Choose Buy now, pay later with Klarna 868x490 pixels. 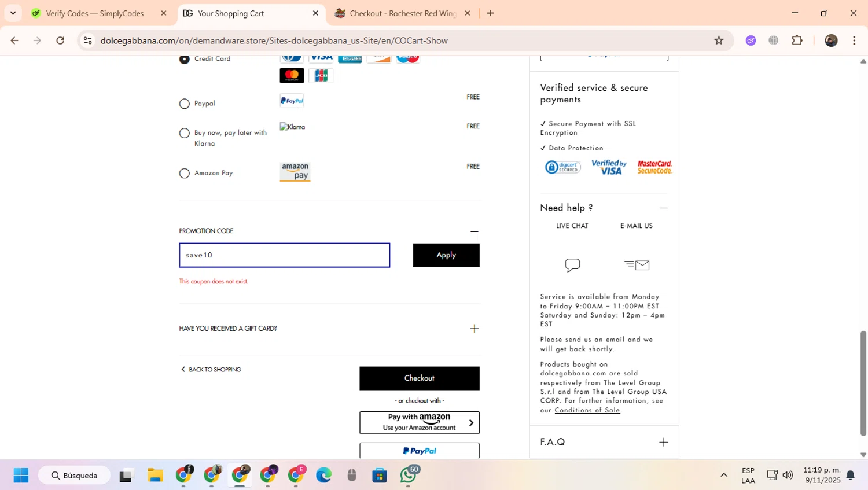185,133
